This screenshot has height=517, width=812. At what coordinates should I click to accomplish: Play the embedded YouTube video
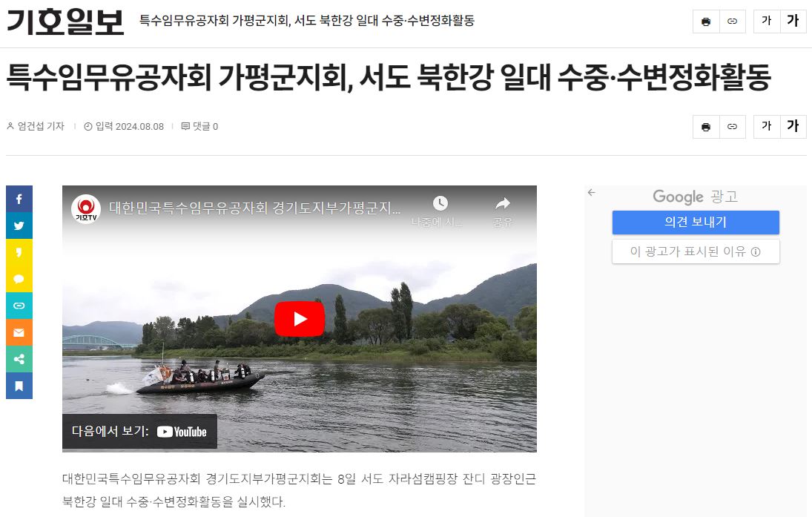click(300, 319)
